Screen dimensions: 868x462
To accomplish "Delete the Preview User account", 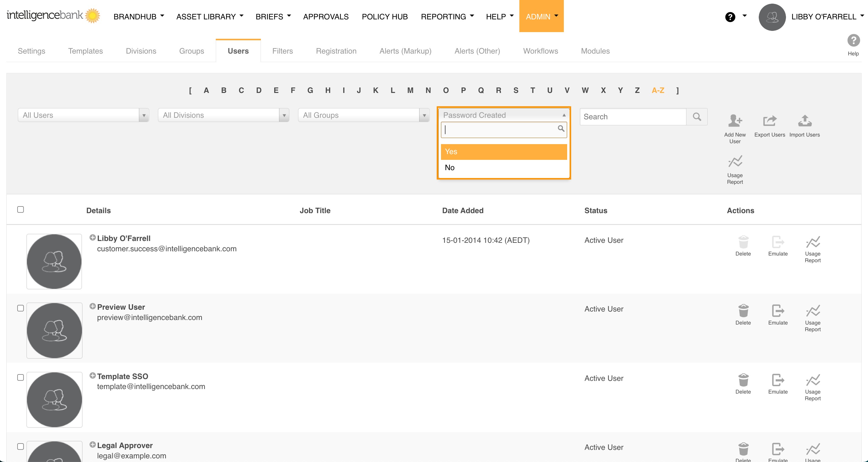I will (743, 311).
